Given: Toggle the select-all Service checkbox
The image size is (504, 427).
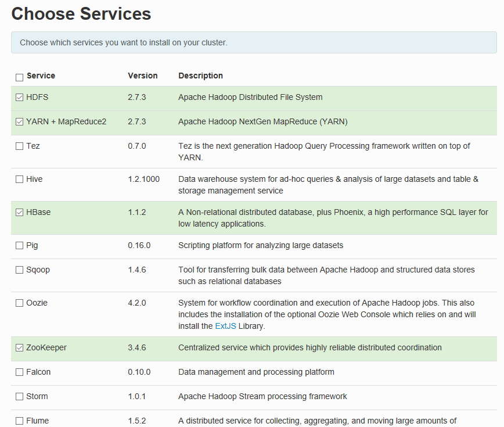Looking at the screenshot, I should click(20, 77).
